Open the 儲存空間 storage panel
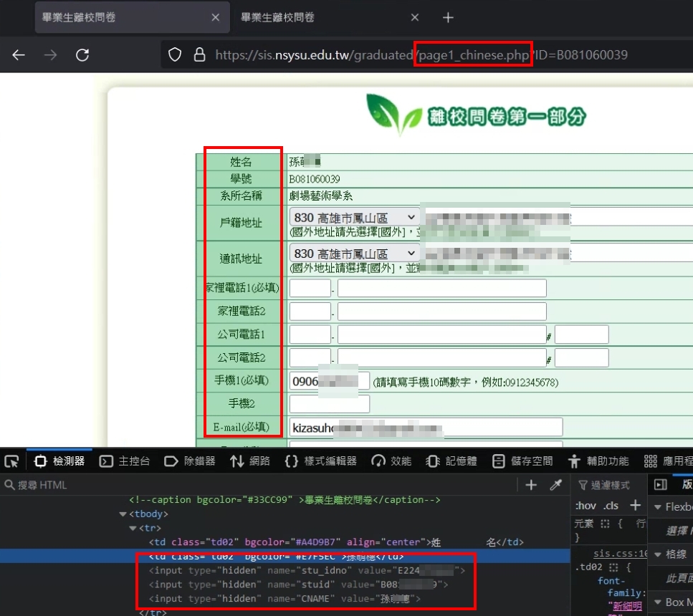693x616 pixels. click(522, 461)
